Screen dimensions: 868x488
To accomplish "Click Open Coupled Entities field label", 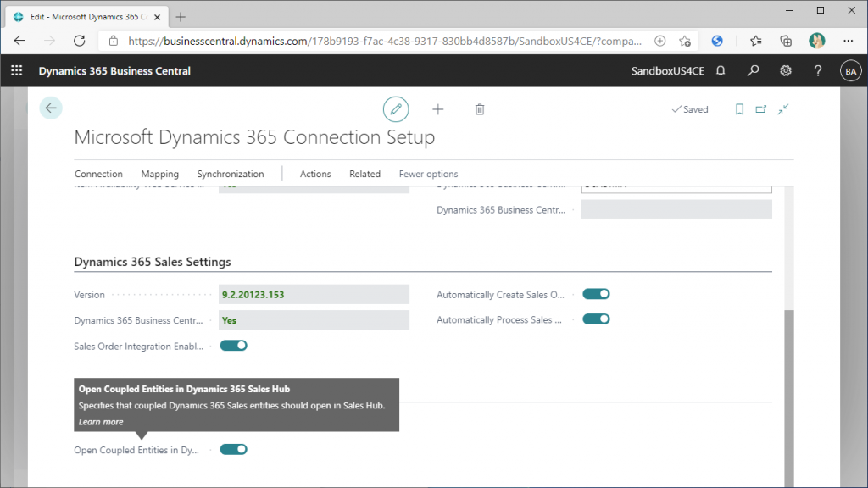I will pos(136,450).
